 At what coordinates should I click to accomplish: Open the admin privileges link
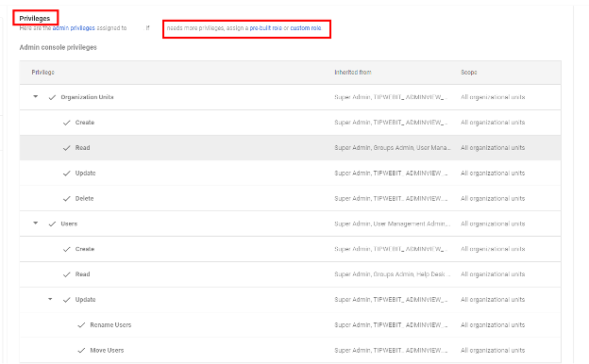74,28
